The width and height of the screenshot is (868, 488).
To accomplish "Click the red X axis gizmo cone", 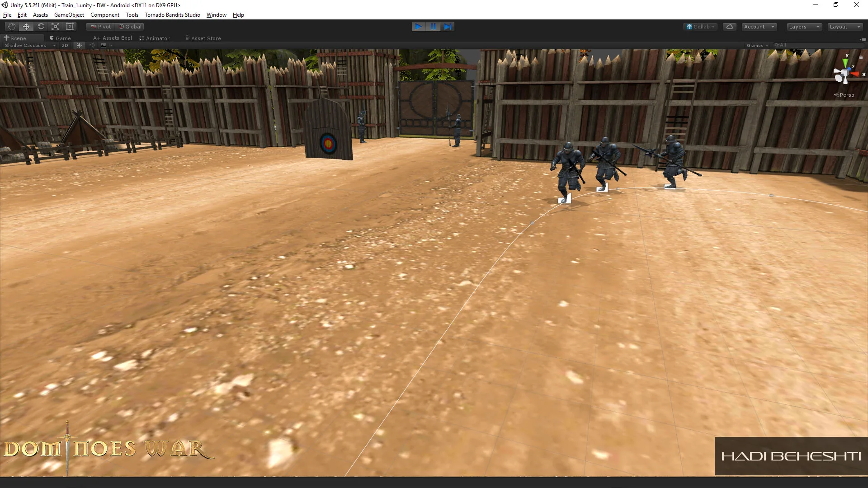I will coord(855,74).
